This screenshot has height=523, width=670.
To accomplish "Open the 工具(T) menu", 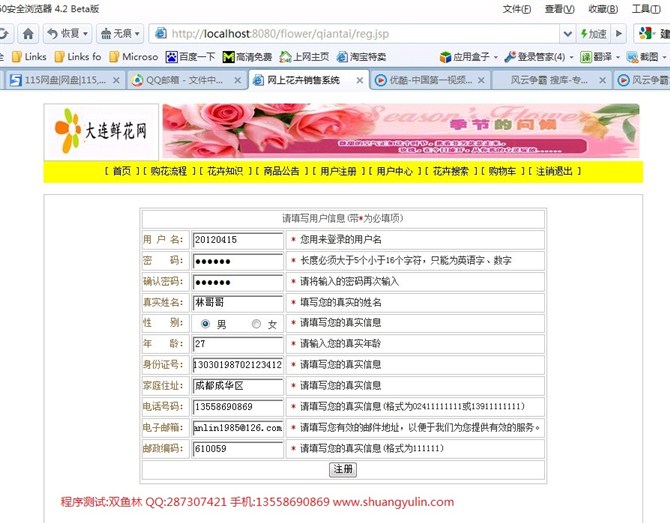I will tap(646, 9).
